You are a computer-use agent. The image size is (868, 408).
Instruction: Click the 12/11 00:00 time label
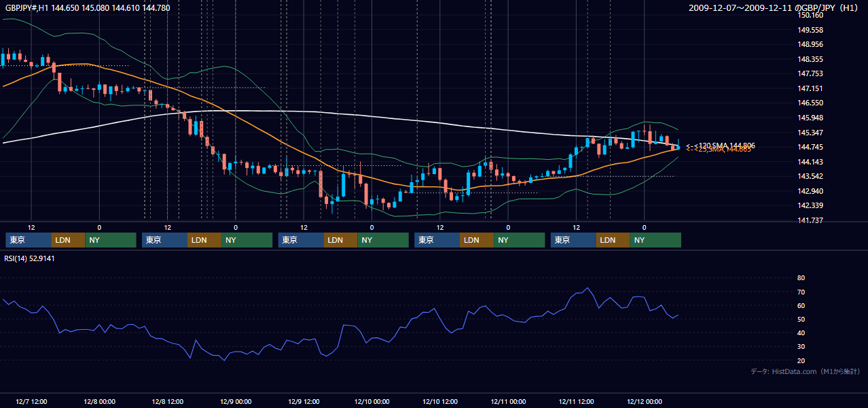click(x=508, y=401)
